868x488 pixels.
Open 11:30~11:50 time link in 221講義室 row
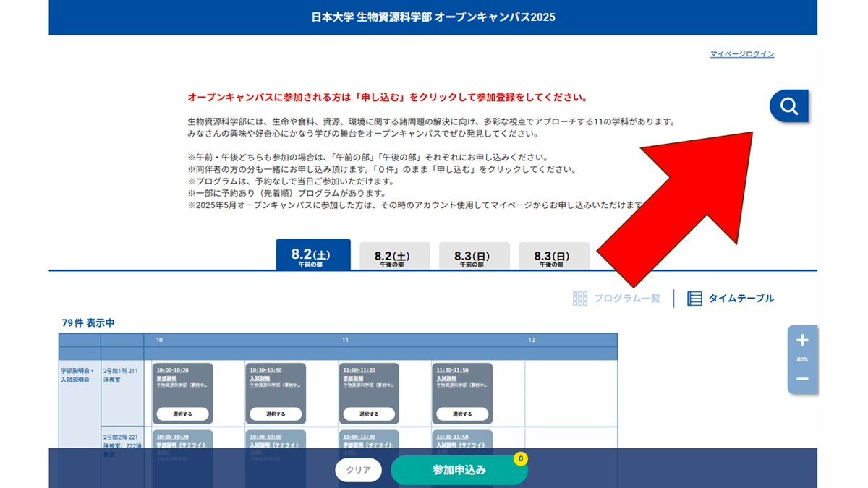[452, 437]
